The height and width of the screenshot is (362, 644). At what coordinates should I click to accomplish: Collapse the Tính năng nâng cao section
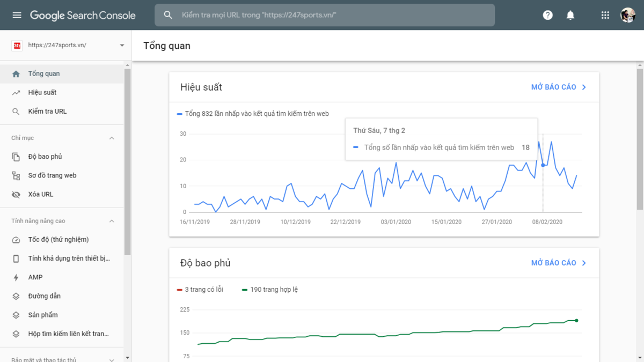click(112, 221)
